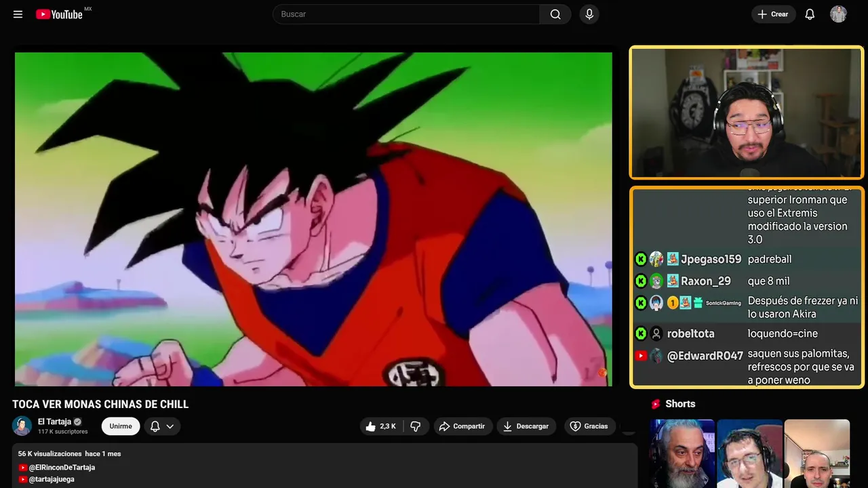This screenshot has width=868, height=488.
Task: Like the video with thumbs up
Action: [380, 426]
